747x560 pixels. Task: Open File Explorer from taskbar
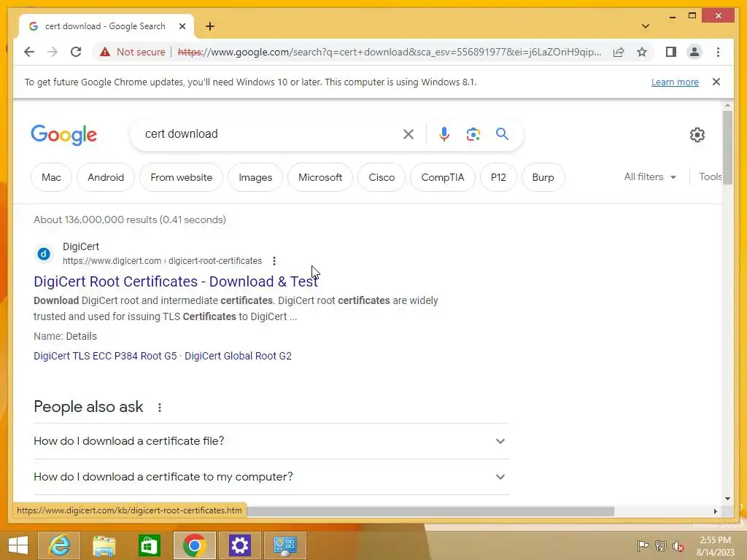pos(104,545)
